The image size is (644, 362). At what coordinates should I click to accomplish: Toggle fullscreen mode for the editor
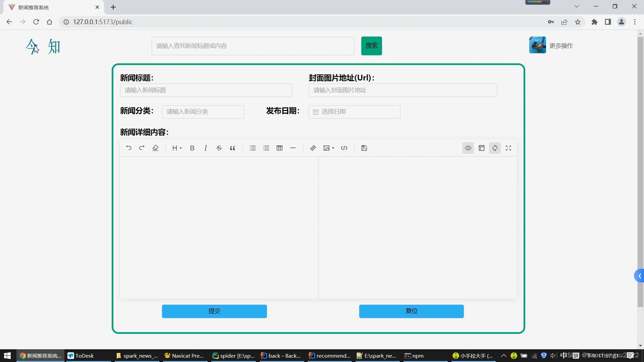pos(508,148)
